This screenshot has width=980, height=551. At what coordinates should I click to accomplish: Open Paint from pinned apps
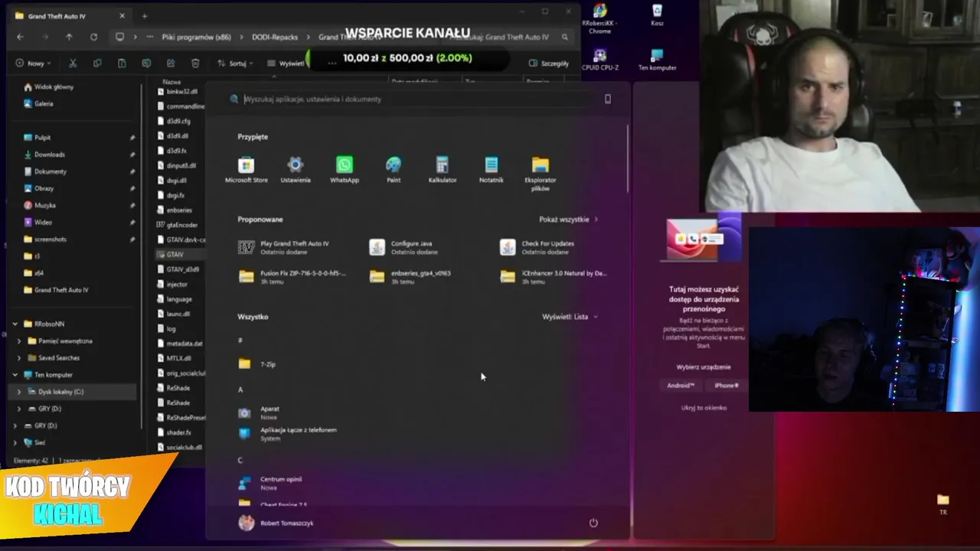394,171
